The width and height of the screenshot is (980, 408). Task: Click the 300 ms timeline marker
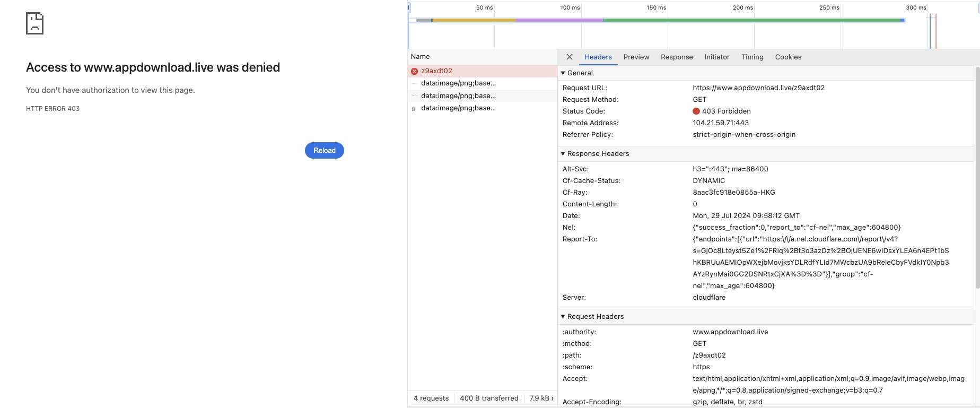click(916, 8)
